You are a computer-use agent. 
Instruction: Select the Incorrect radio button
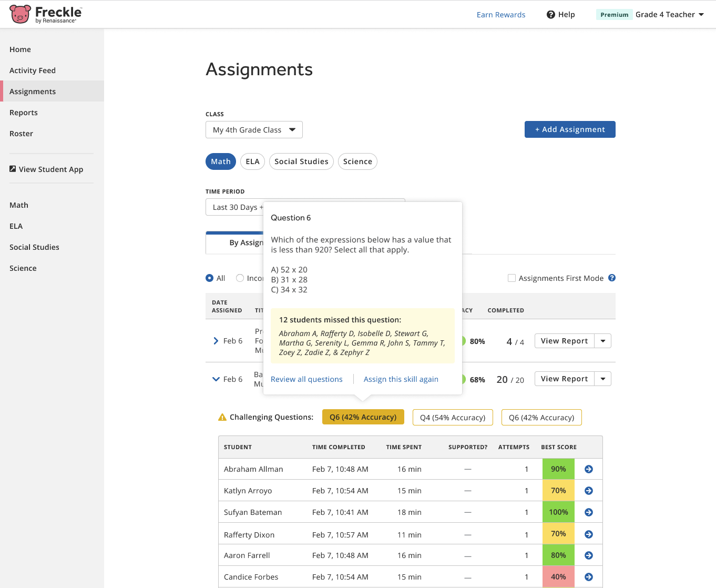[240, 278]
